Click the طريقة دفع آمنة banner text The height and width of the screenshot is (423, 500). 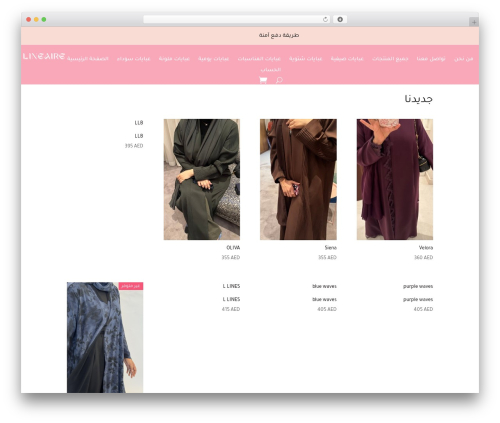[x=279, y=35]
